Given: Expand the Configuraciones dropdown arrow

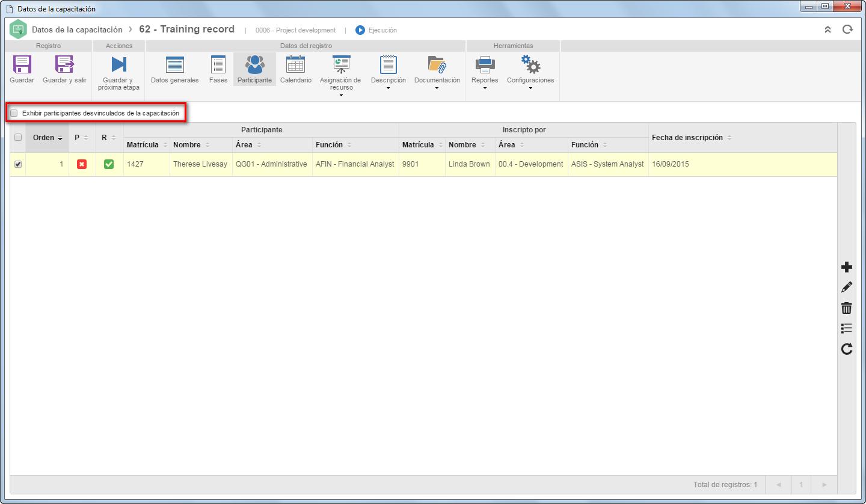Looking at the screenshot, I should coord(530,88).
